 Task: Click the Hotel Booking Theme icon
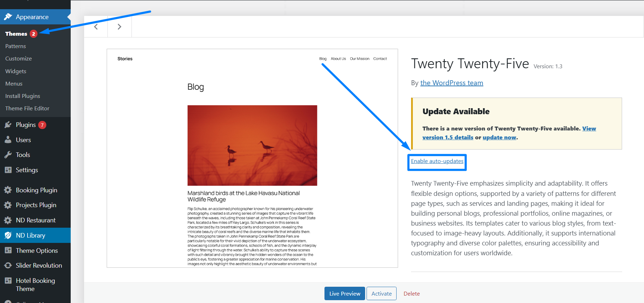(x=8, y=281)
